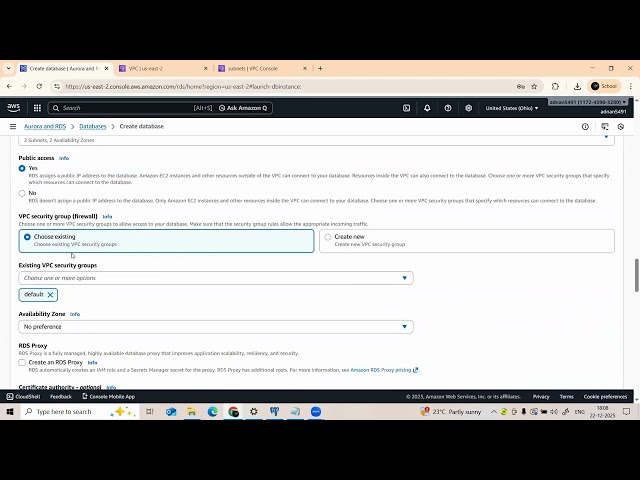This screenshot has height=480, width=640.
Task: Go back in the browser
Action: 9,86
